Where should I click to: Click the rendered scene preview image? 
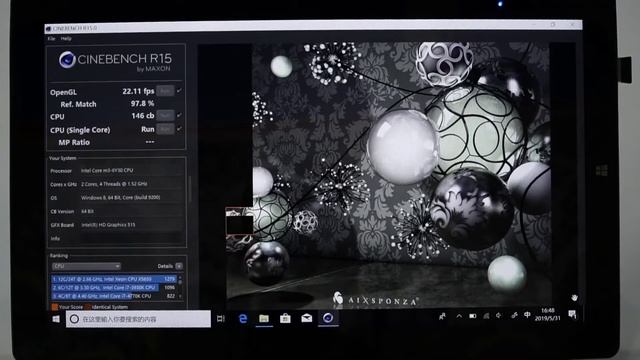pyautogui.click(x=388, y=176)
